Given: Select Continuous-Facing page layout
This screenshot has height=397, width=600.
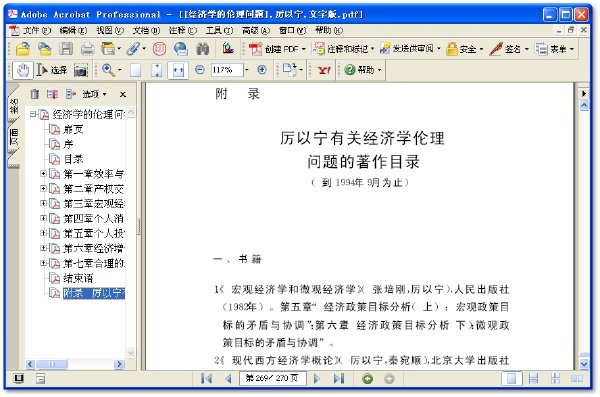Looking at the screenshot, I should (x=555, y=379).
